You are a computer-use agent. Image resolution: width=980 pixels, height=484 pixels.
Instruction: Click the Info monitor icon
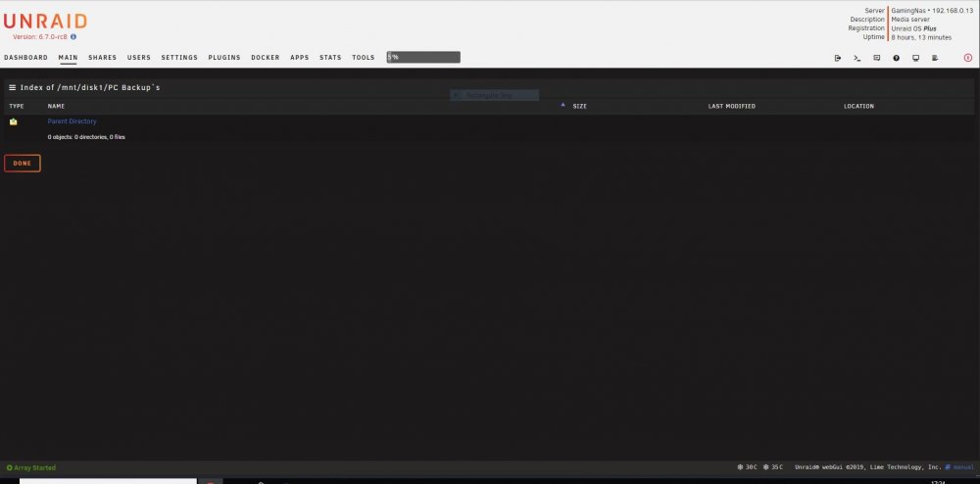(x=915, y=58)
